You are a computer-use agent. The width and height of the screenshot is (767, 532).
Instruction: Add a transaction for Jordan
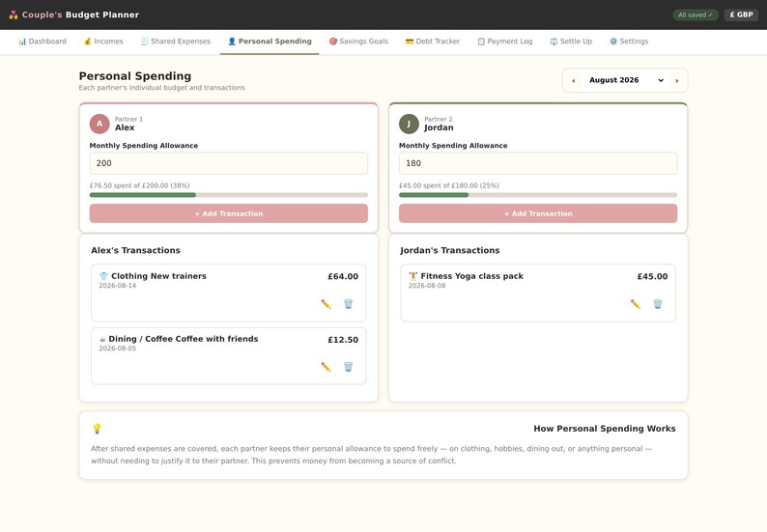coord(538,213)
